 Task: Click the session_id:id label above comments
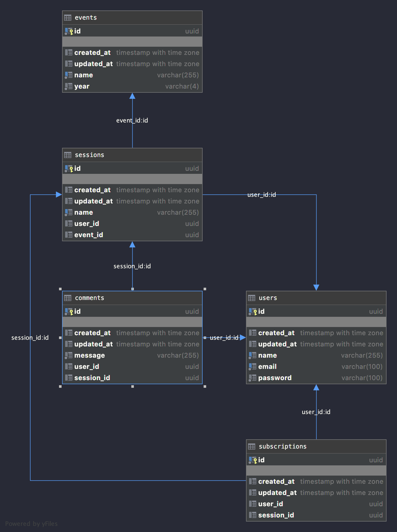point(132,266)
